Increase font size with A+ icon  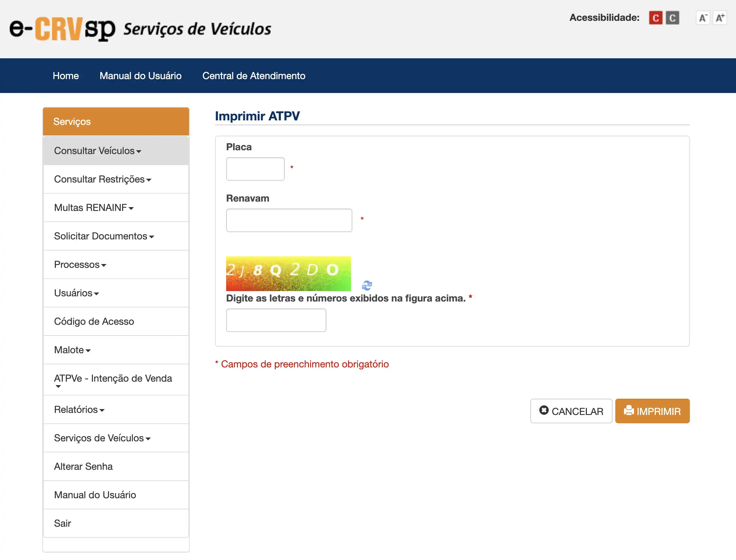[720, 18]
